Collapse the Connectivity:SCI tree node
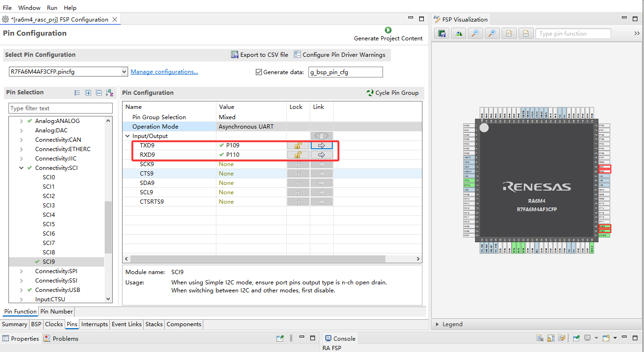The image size is (644, 352). point(22,168)
